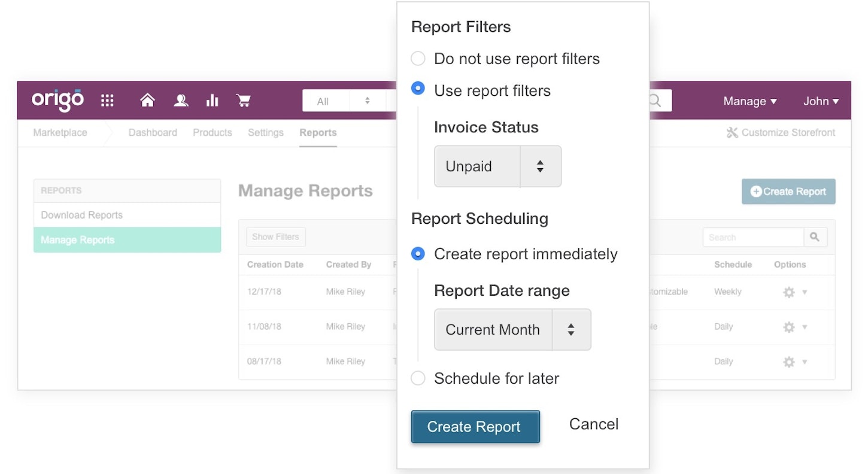Expand the Manage menu in header

coord(749,101)
